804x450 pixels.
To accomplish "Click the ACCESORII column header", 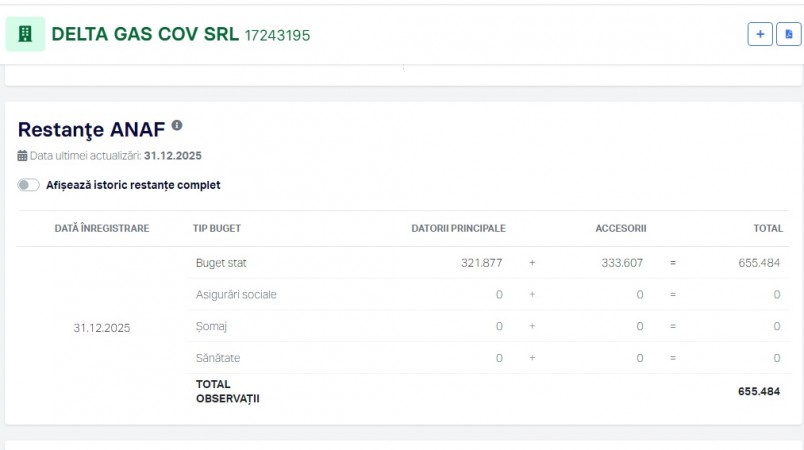I will point(620,229).
